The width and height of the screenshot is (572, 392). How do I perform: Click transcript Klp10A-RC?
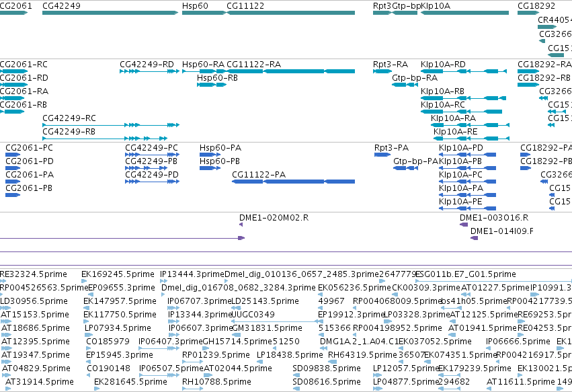pyautogui.click(x=462, y=112)
